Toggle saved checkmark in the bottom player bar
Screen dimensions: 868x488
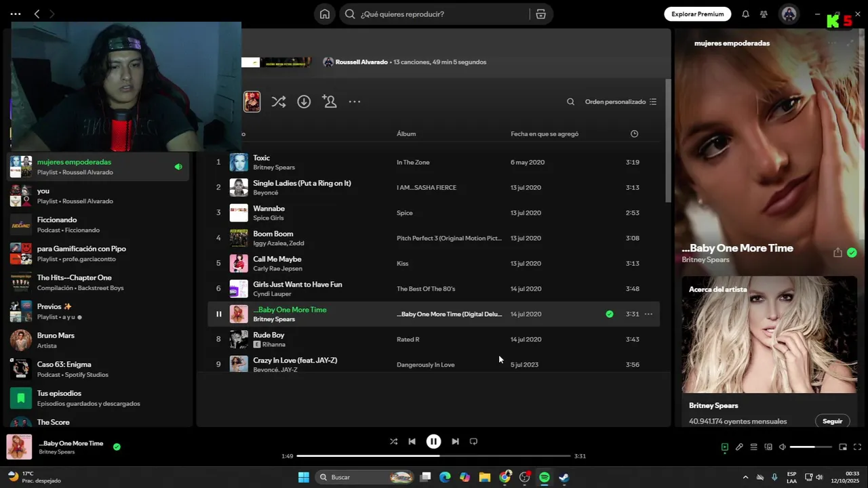pyautogui.click(x=117, y=447)
